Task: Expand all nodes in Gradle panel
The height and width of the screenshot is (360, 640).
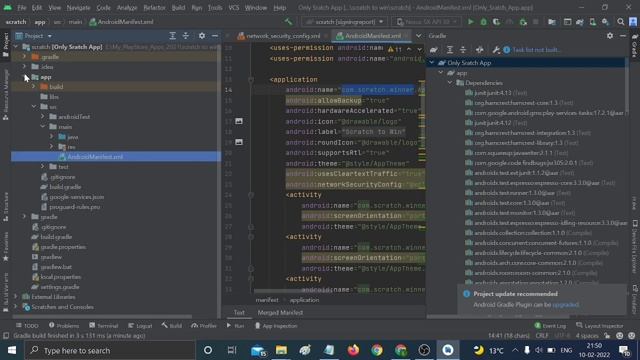Action: 449,50
